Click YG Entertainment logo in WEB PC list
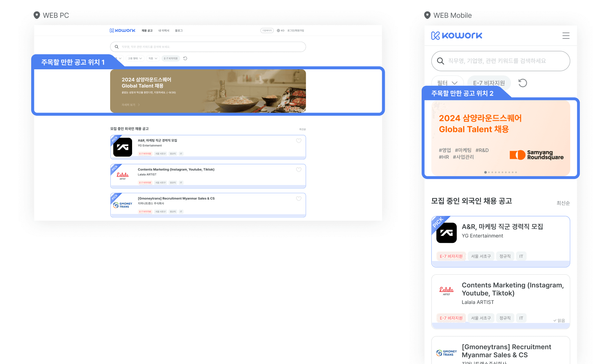Screen dimensions: 611x364 123,147
